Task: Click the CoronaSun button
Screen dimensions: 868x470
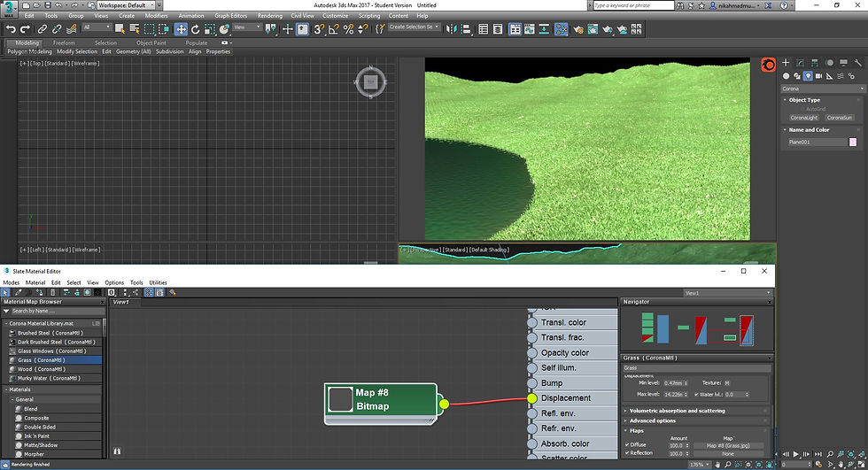Action: pyautogui.click(x=840, y=118)
